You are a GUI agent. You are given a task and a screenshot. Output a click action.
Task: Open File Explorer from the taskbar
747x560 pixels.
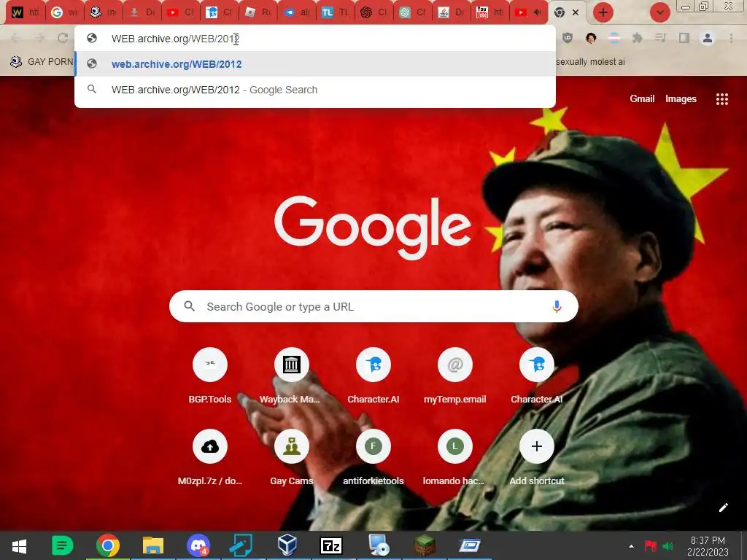153,545
